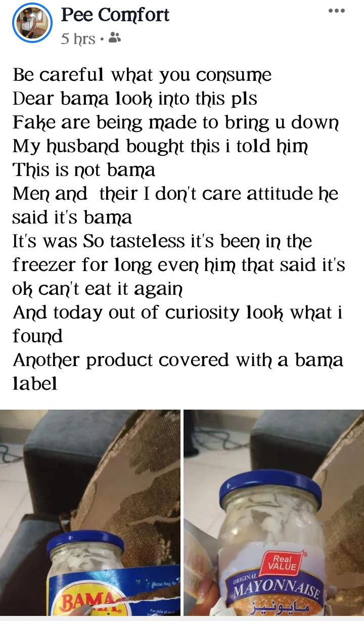Image resolution: width=364 pixels, height=621 pixels.
Task: Open the three-dot post options menu
Action: [x=337, y=11]
